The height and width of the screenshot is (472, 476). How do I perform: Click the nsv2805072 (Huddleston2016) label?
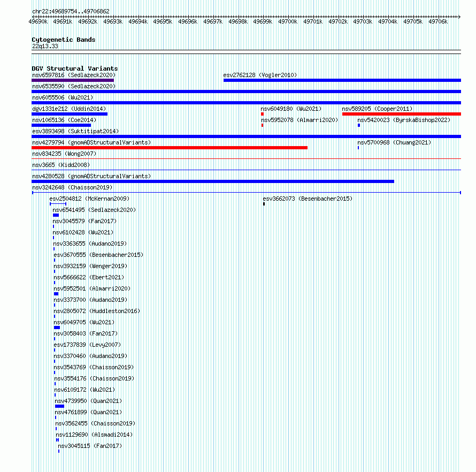pyautogui.click(x=97, y=311)
